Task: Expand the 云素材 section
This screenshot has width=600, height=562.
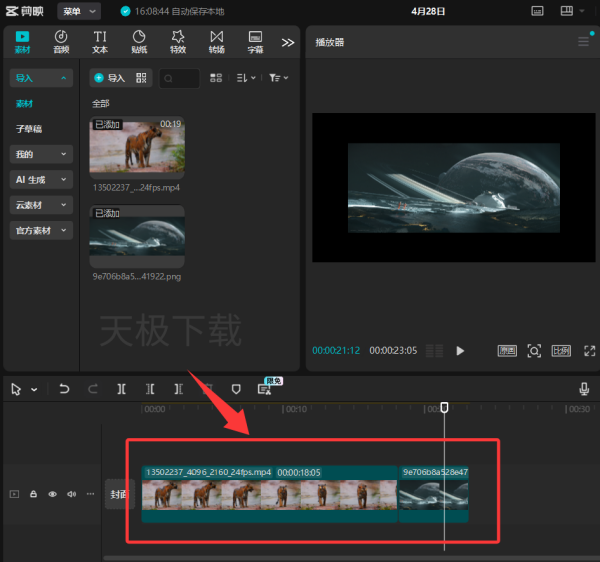Action: (x=41, y=205)
